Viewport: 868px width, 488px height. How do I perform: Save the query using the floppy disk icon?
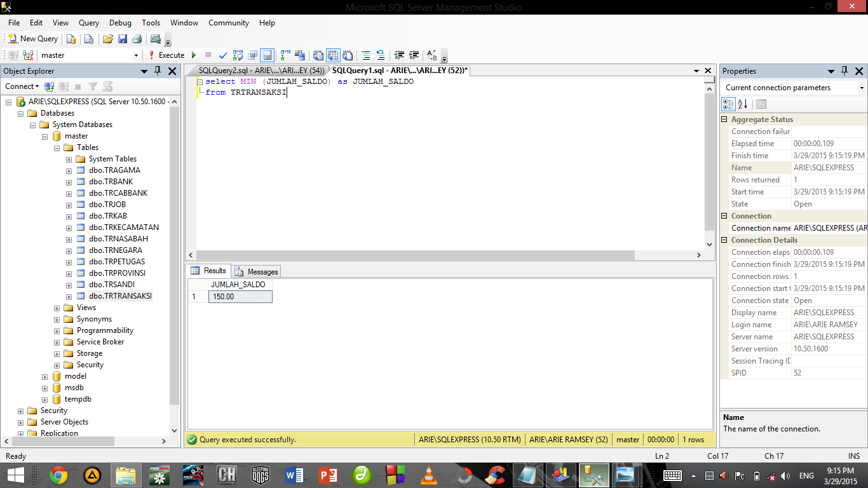123,39
